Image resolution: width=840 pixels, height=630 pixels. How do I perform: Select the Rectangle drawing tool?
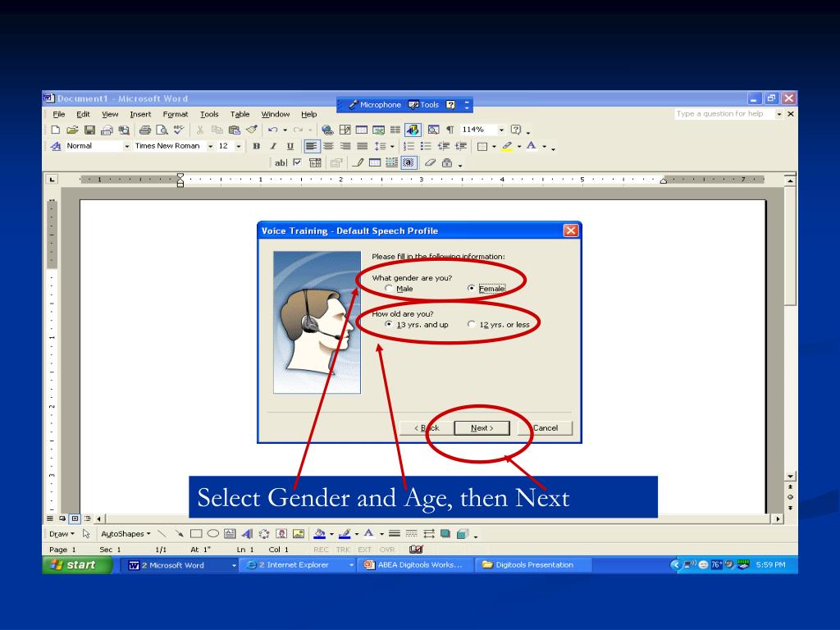196,533
